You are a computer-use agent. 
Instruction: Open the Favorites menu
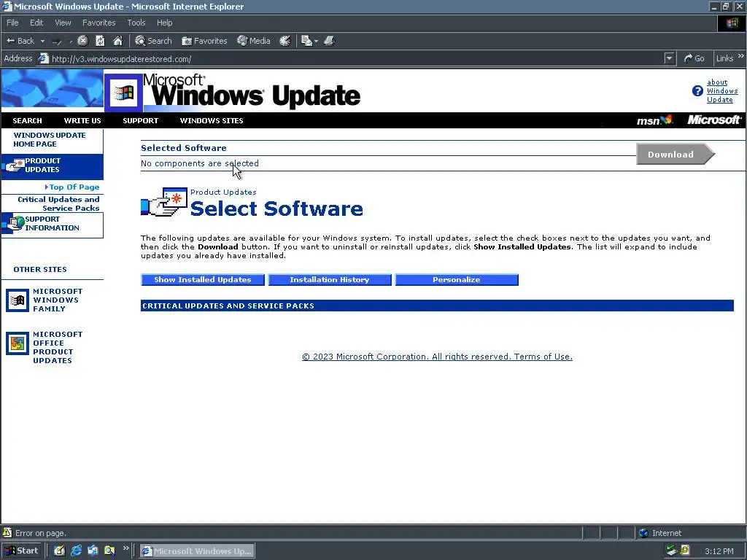(98, 23)
